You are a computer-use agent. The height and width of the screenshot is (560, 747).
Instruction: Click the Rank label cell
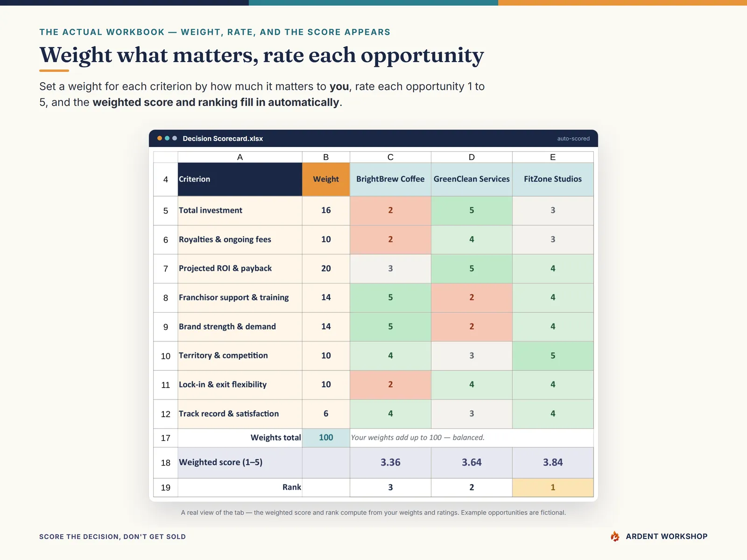(x=240, y=487)
